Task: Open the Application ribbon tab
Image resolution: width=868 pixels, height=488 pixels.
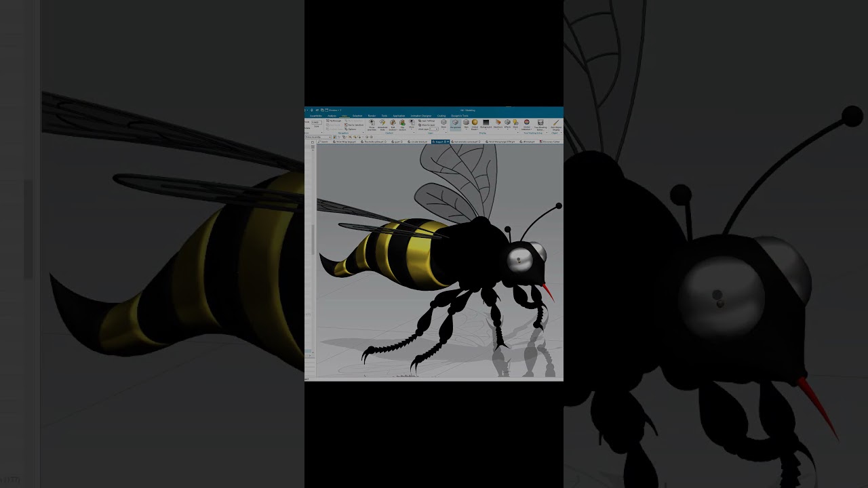Action: point(399,116)
